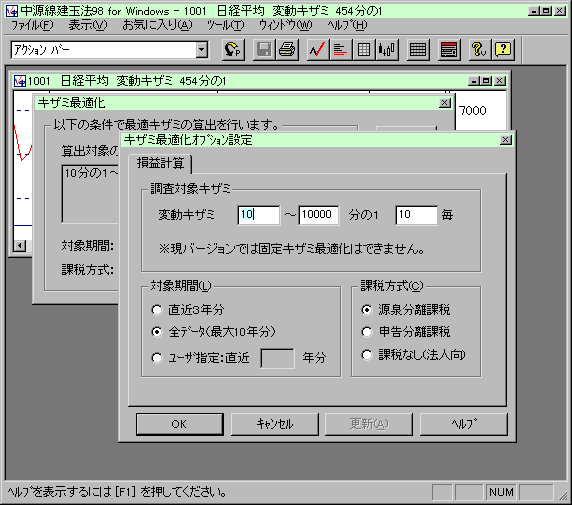
Task: Choose 課税なし(法人向) radio button
Action: click(367, 355)
